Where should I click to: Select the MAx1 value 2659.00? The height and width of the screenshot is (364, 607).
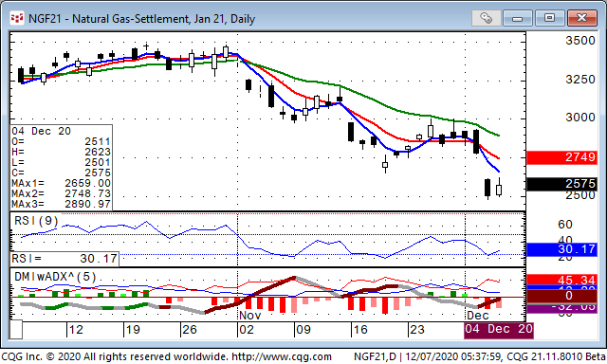coord(88,183)
